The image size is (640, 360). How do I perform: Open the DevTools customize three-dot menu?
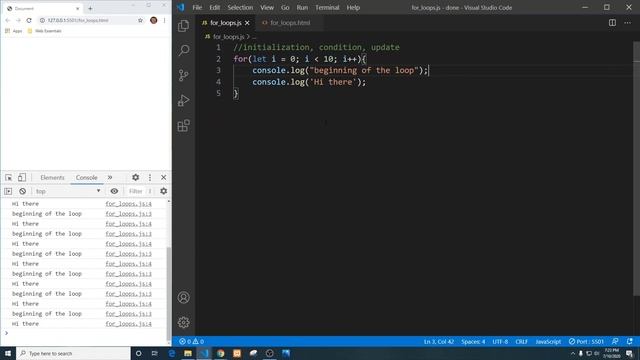pos(150,178)
